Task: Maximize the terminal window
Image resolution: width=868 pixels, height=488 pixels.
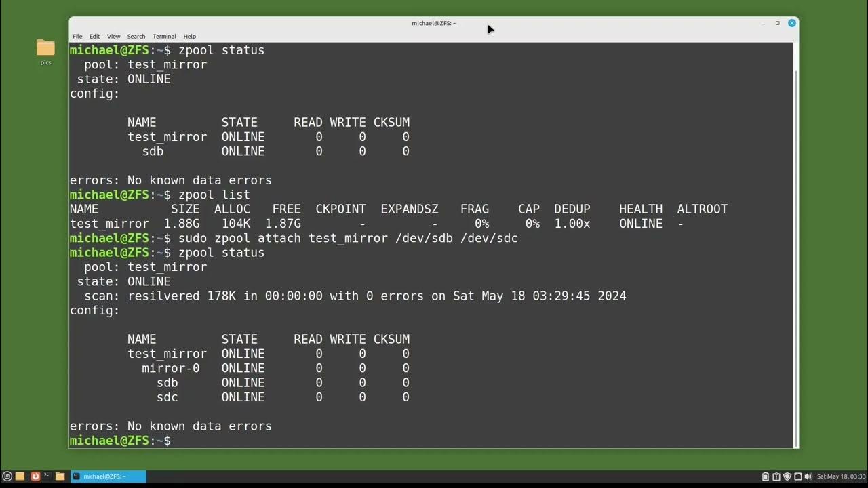Action: (x=777, y=23)
